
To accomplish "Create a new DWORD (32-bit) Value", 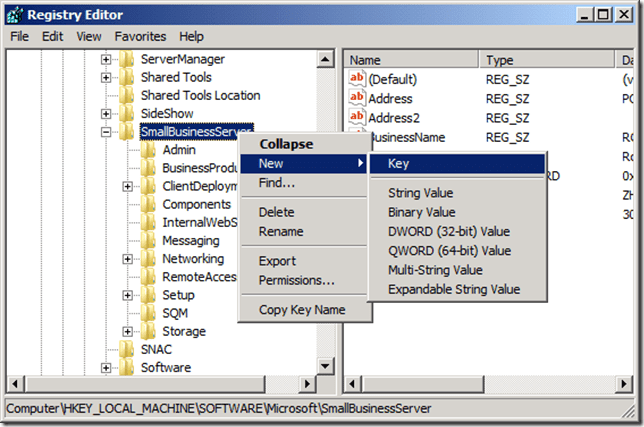I will click(x=458, y=232).
